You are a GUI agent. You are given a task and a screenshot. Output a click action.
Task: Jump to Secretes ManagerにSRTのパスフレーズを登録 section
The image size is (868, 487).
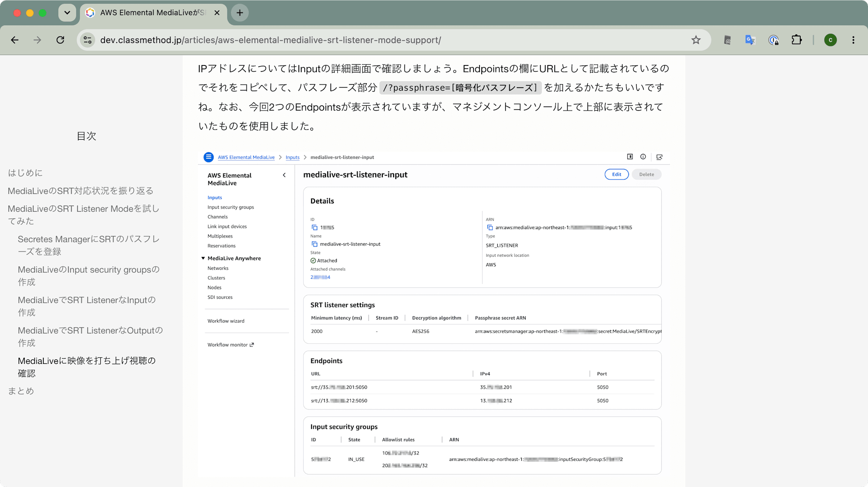tap(89, 245)
